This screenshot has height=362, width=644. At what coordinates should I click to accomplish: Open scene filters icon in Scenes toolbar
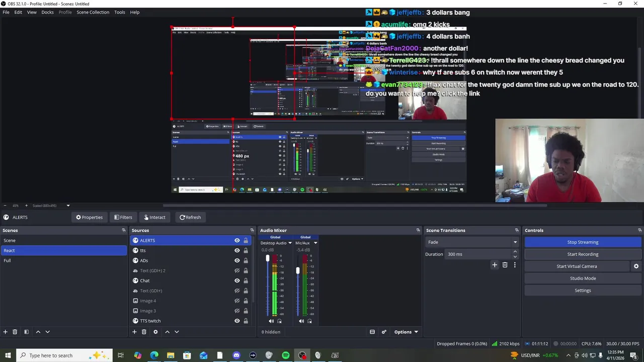26,332
